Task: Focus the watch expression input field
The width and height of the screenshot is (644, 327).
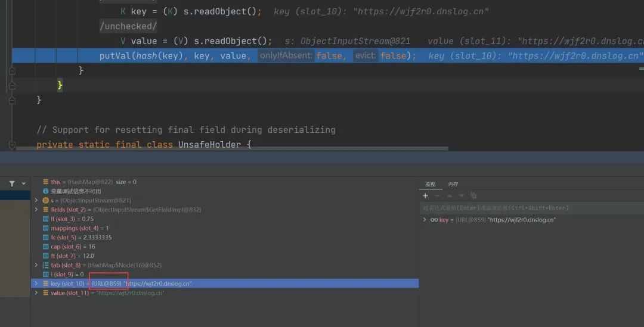Action: pyautogui.click(x=531, y=208)
